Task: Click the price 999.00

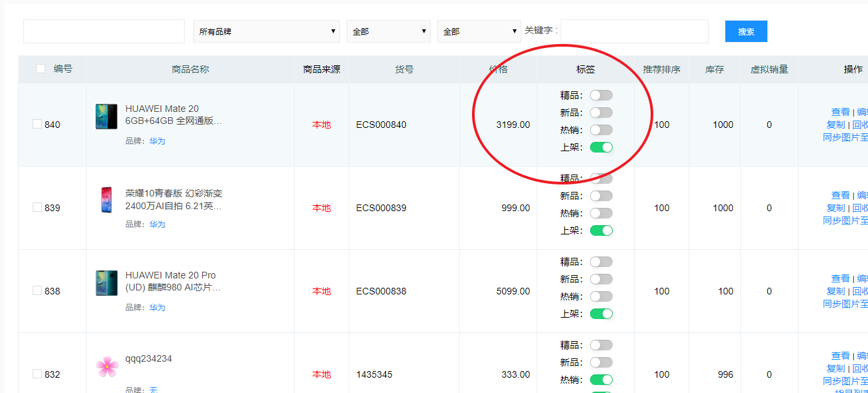Action: point(516,208)
